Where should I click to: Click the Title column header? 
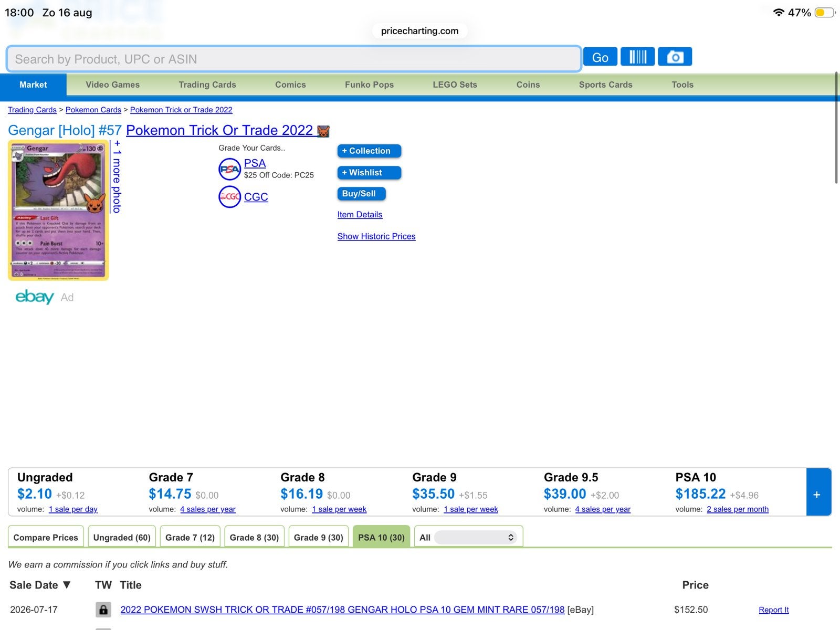coord(131,585)
